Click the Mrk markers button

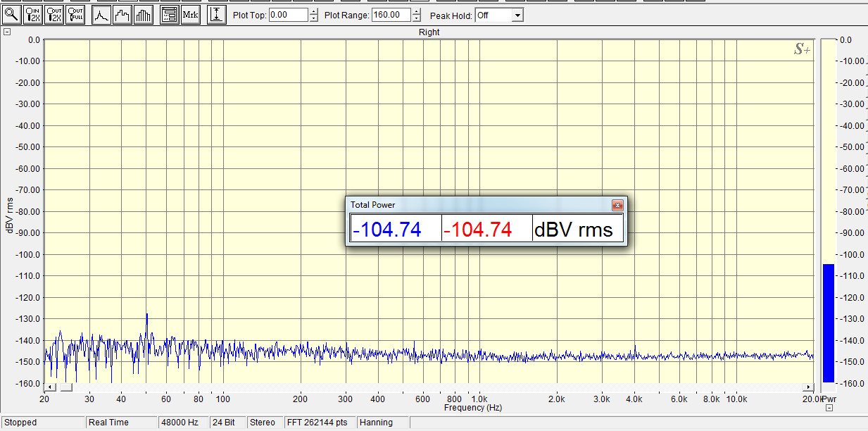tap(190, 15)
